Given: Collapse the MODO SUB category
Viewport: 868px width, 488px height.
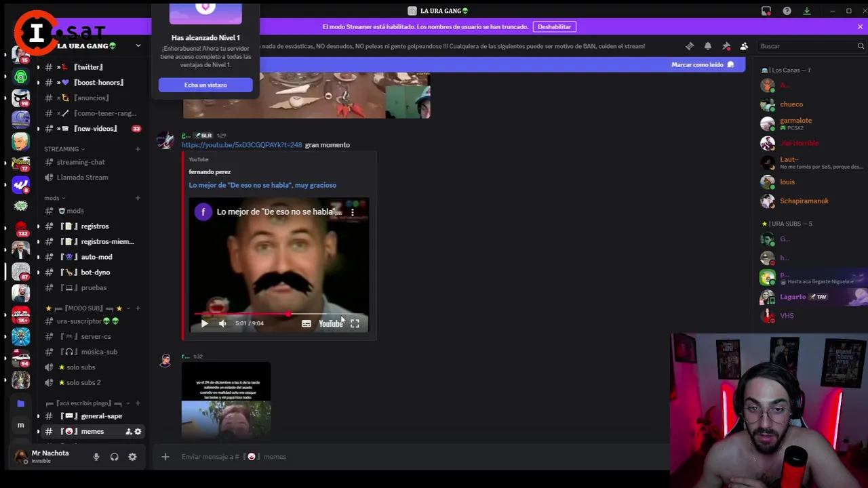Looking at the screenshot, I should (x=83, y=308).
